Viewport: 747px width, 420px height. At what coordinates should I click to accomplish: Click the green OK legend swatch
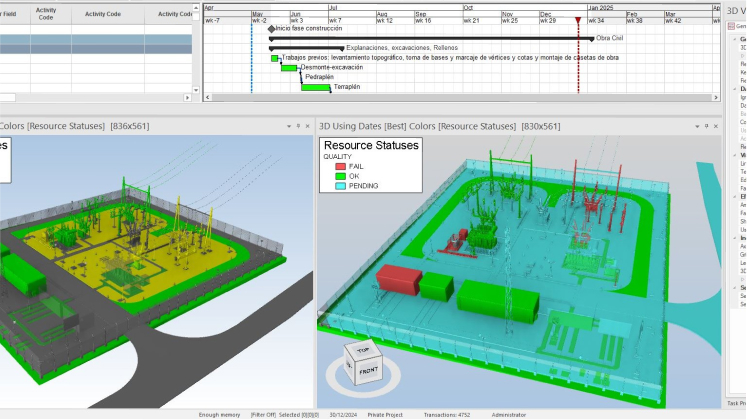click(x=340, y=176)
